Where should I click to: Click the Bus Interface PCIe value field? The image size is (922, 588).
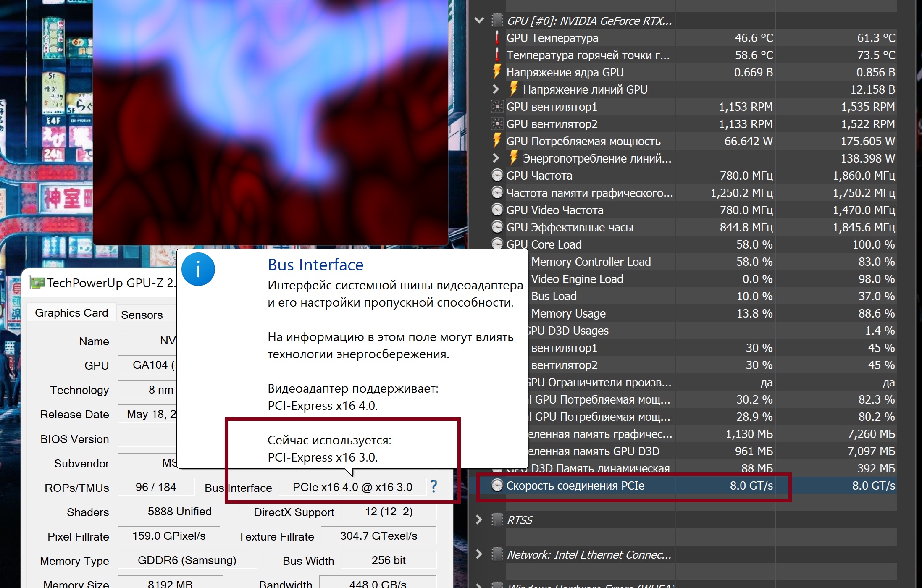(352, 487)
